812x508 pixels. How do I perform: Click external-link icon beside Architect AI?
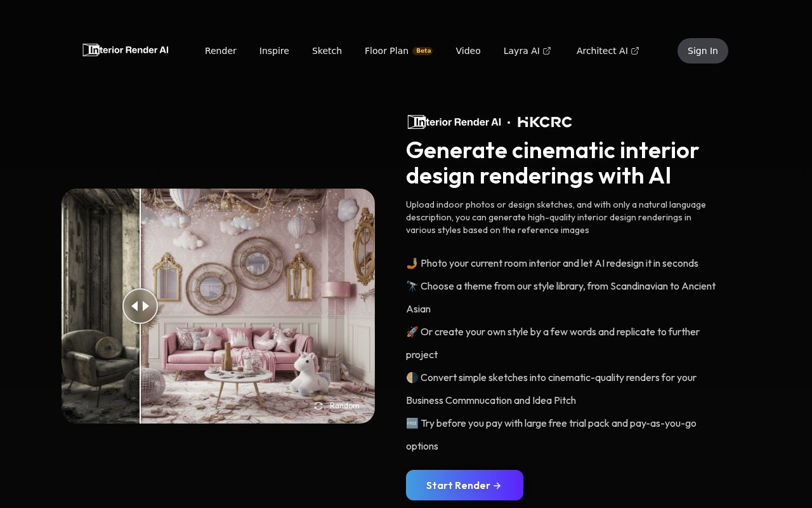pyautogui.click(x=635, y=51)
